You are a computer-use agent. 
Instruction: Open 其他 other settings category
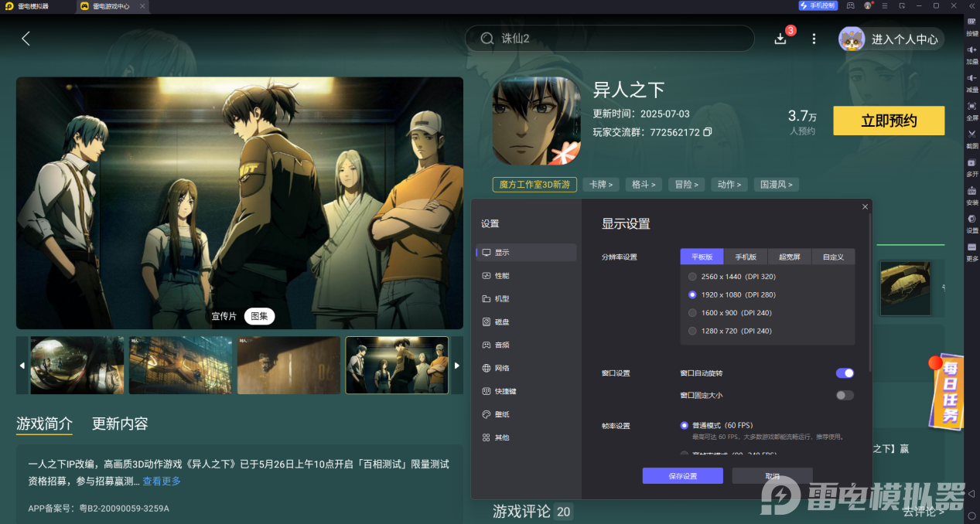tap(526, 437)
